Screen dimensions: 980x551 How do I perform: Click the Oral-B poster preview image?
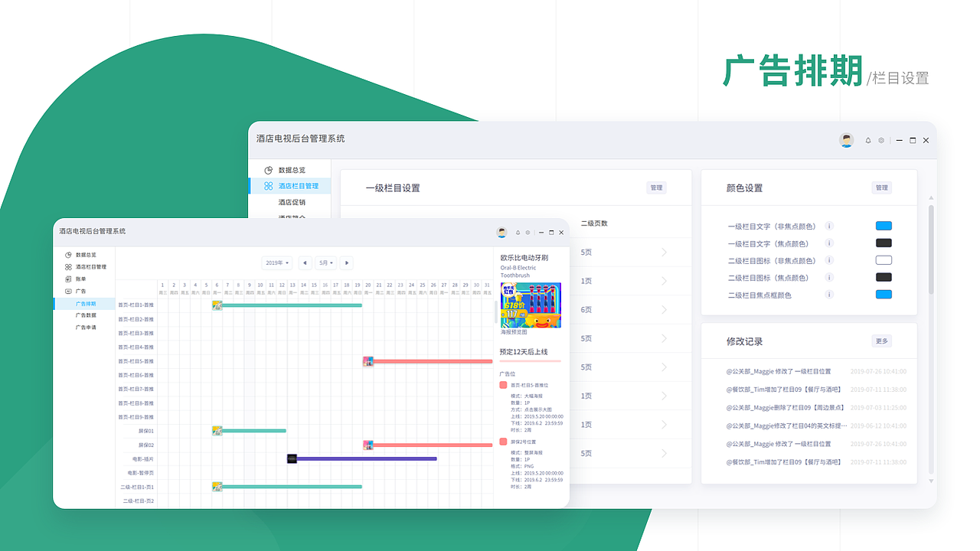click(531, 305)
